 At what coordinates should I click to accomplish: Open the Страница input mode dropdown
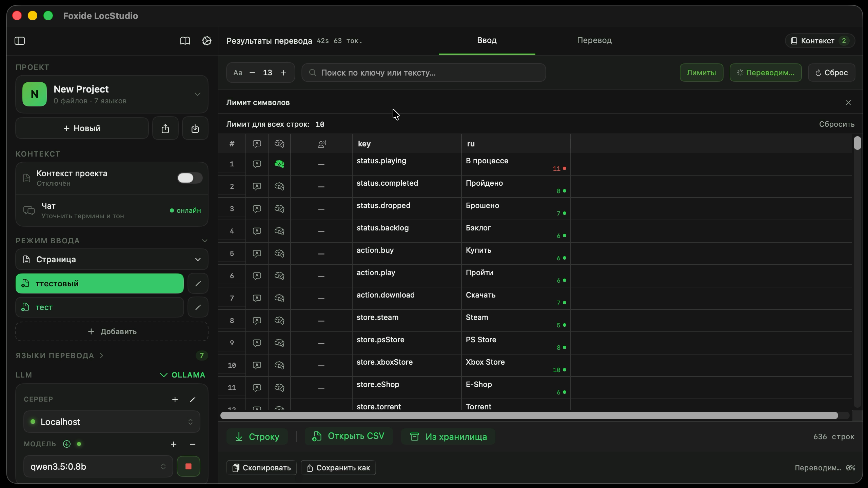pos(112,259)
